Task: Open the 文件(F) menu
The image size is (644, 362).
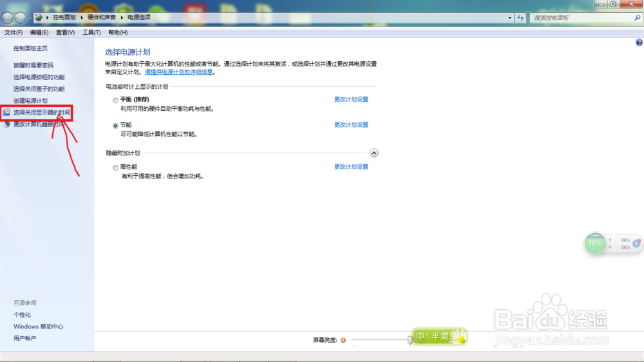Action: 14,32
